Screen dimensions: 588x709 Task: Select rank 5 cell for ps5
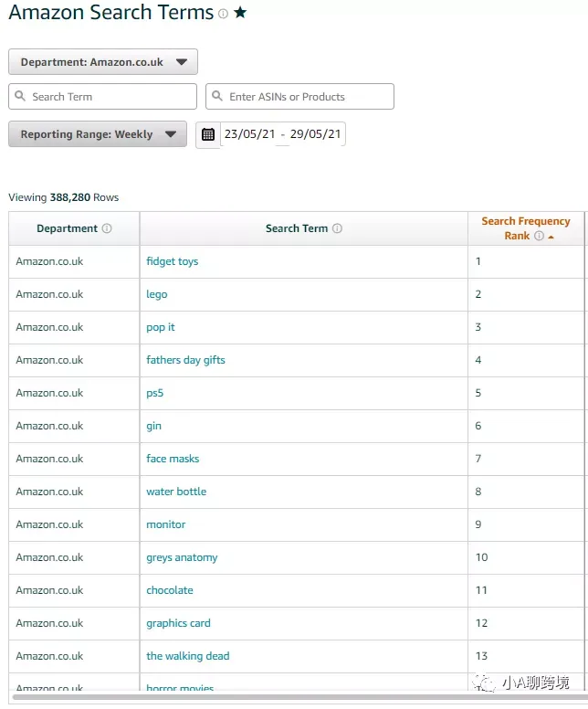[x=526, y=393]
